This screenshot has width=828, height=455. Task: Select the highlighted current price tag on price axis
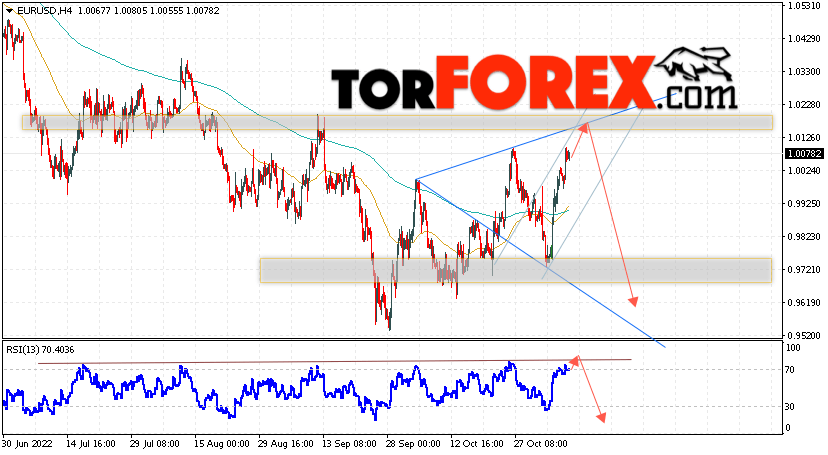click(804, 154)
